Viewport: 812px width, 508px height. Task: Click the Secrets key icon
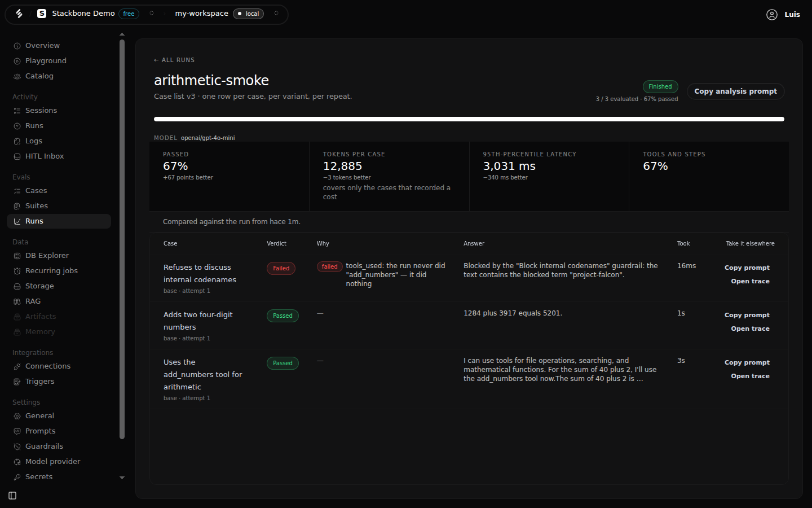[17, 477]
